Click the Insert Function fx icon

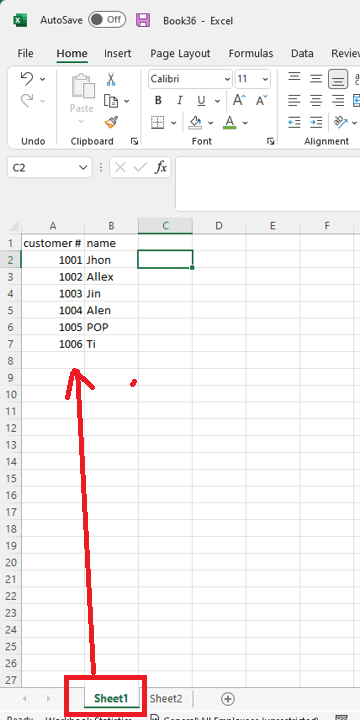(161, 168)
